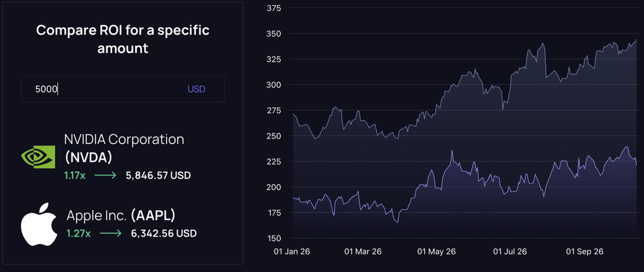Click the 350 y-axis label
644x272 pixels.
274,33
